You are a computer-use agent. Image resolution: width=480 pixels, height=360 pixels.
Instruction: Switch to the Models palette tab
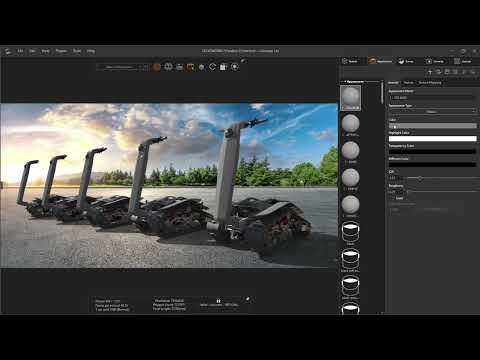[350, 61]
